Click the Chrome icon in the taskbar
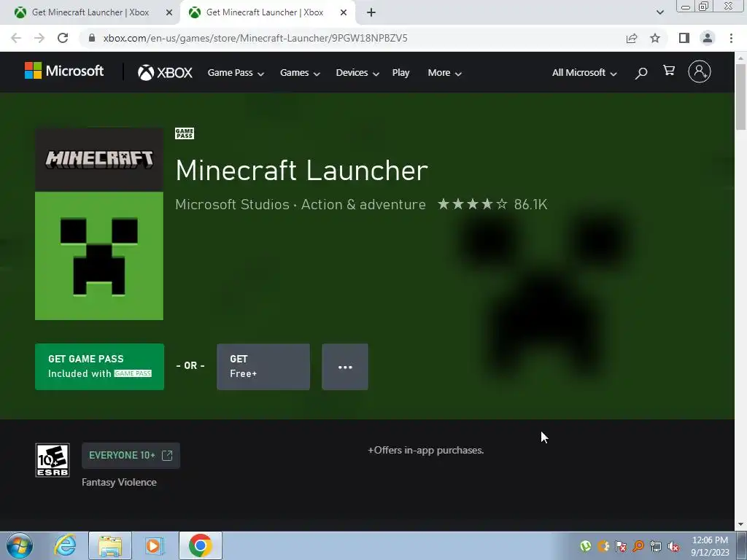The height and width of the screenshot is (560, 747). click(201, 545)
